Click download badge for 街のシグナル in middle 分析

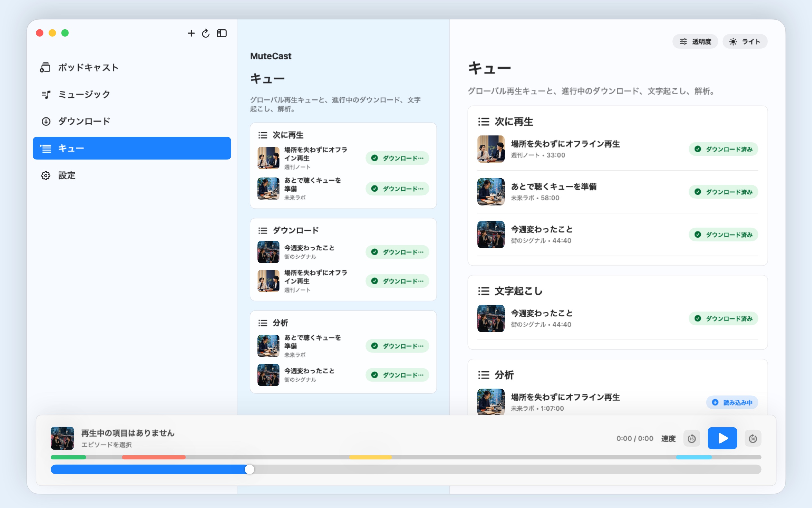click(397, 375)
